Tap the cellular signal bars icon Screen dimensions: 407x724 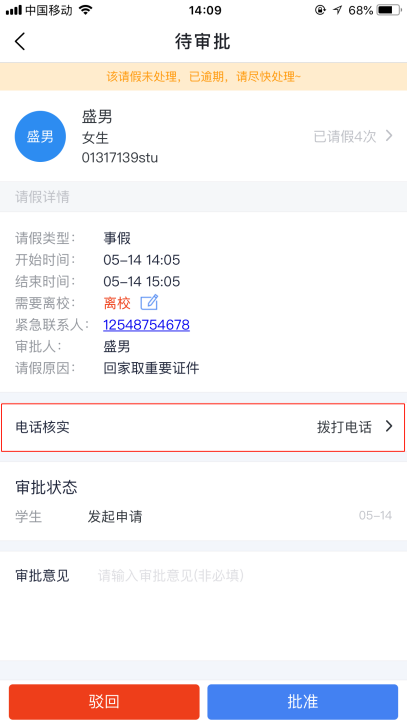click(14, 10)
